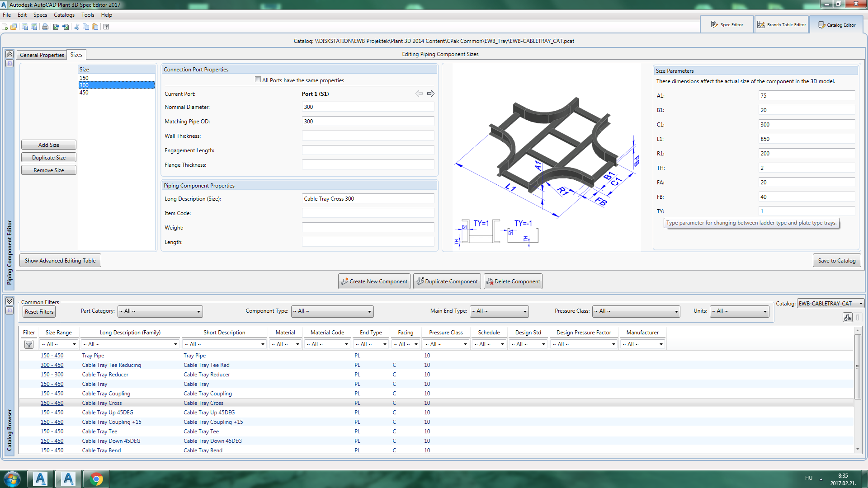Viewport: 868px width, 488px height.
Task: Open the Part Category dropdown
Action: pyautogui.click(x=160, y=311)
